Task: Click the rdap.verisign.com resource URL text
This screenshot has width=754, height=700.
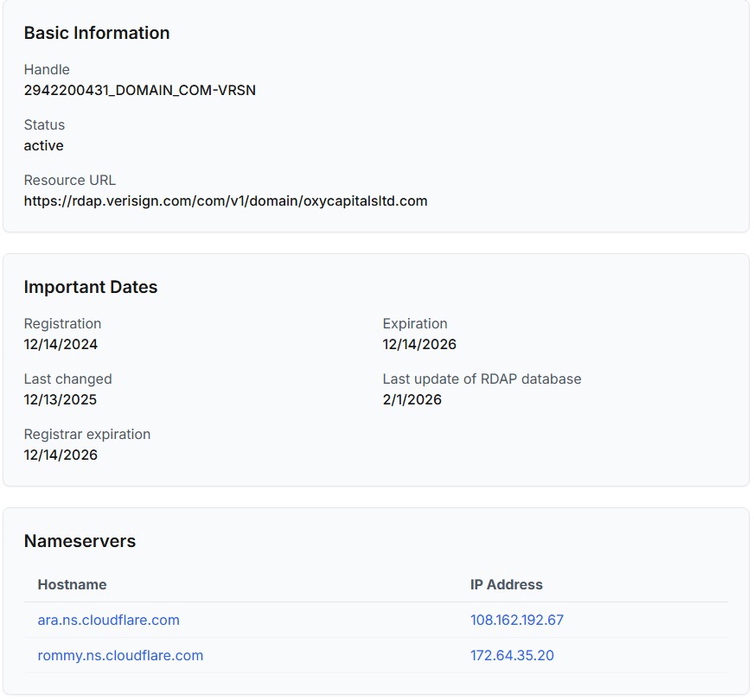Action: (225, 200)
